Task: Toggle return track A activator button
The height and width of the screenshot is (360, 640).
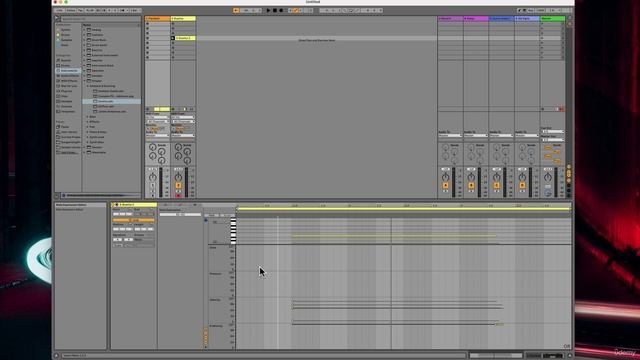Action: tap(446, 186)
